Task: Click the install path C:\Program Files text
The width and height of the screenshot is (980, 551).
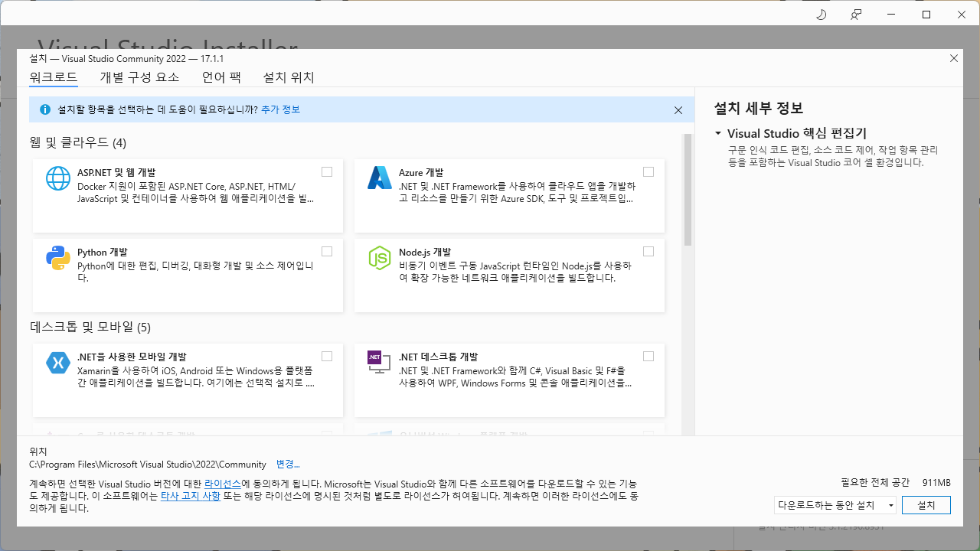Action: coord(148,465)
